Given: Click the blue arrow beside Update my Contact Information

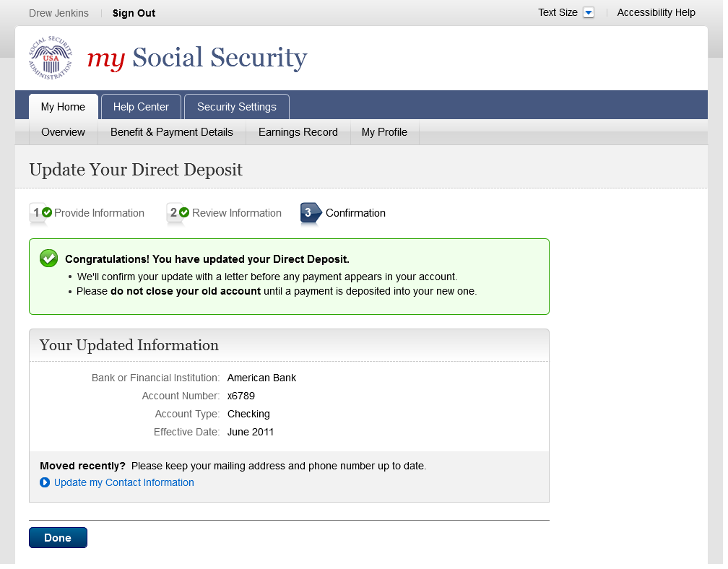Looking at the screenshot, I should 45,482.
